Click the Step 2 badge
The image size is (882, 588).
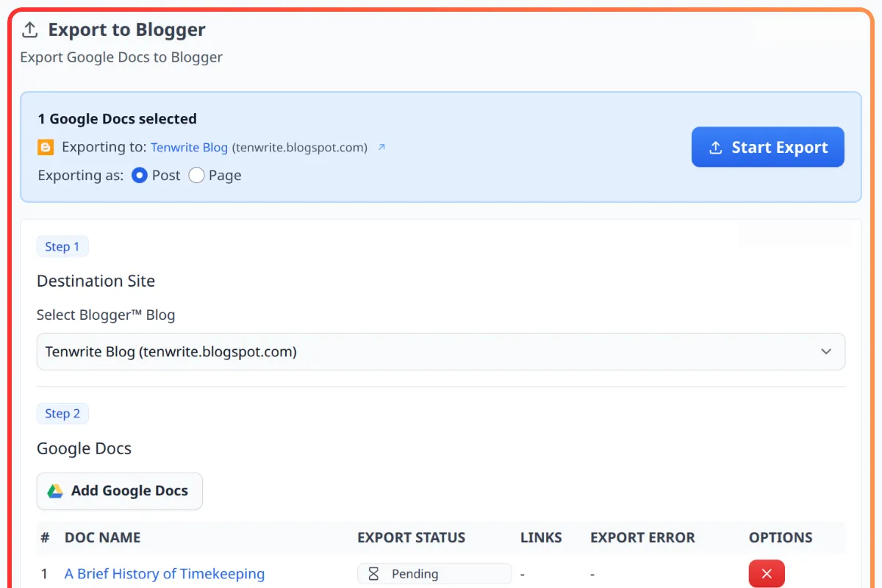tap(62, 413)
